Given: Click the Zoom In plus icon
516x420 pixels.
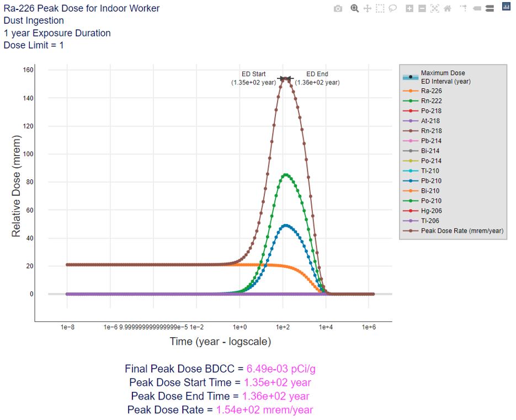Looking at the screenshot, I should [409, 8].
